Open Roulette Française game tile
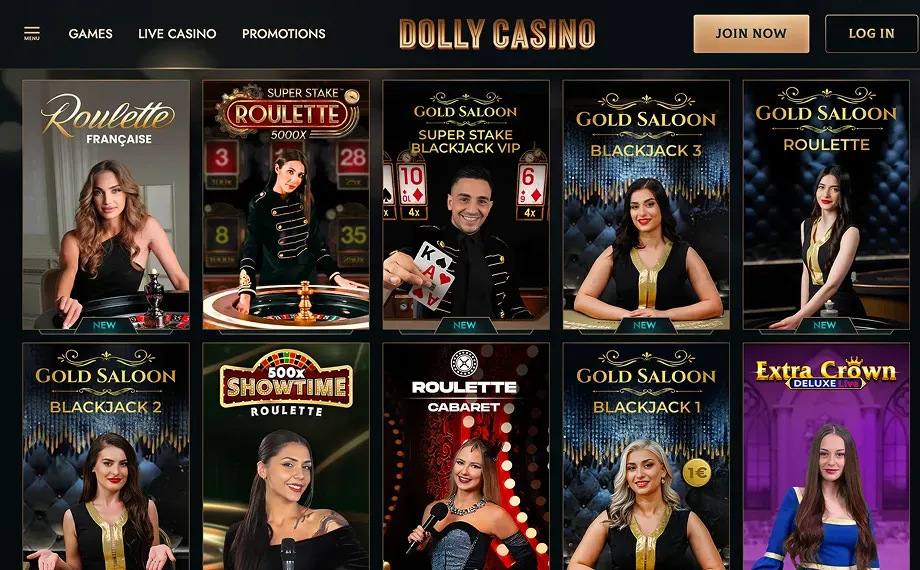The image size is (920, 570). [x=106, y=205]
